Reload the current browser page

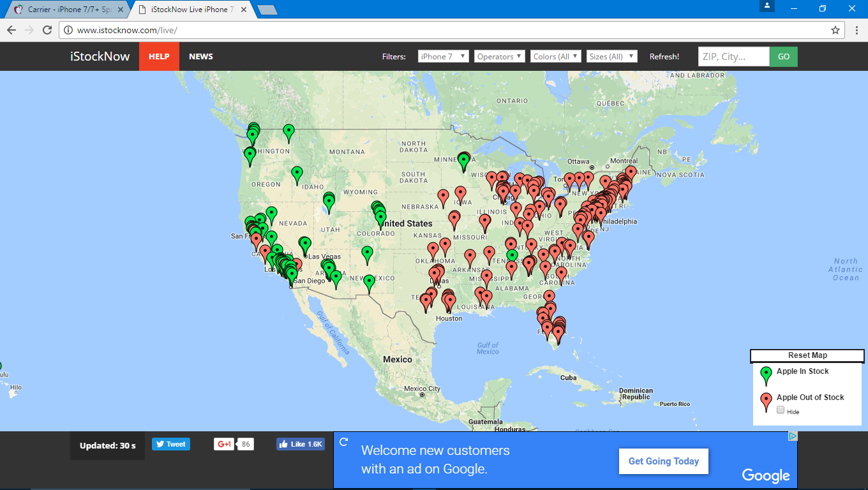[47, 30]
